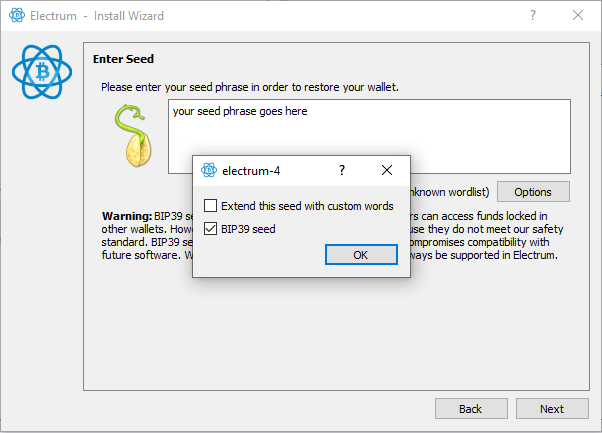The width and height of the screenshot is (602, 433).
Task: Click the 'Please enter your seed phrase' instruction text
Action: (250, 87)
